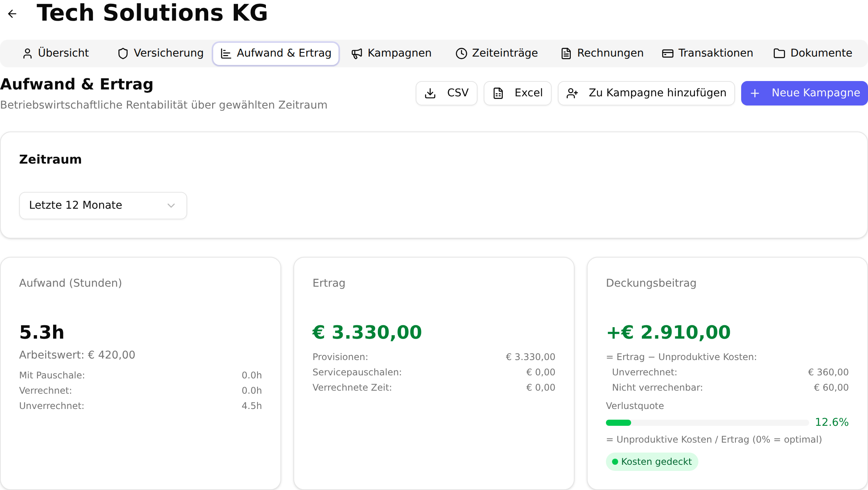
Task: Click the +€ 2.910,00 Deckungsbeitrag value
Action: (x=669, y=332)
